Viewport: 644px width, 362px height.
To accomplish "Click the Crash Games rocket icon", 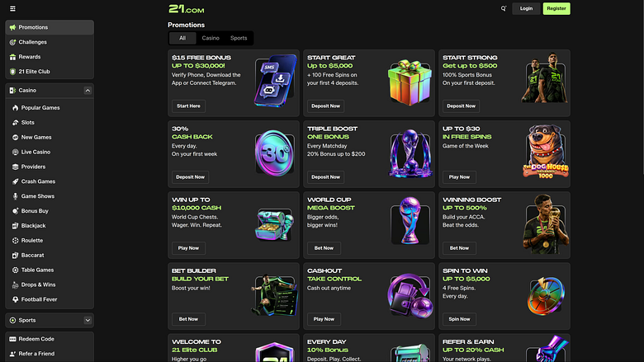I will coord(15,181).
